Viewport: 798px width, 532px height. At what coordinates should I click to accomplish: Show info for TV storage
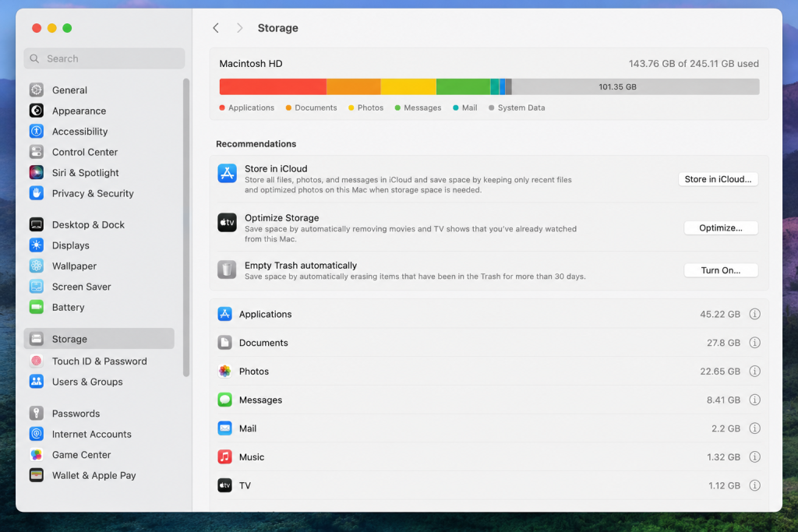pyautogui.click(x=754, y=485)
